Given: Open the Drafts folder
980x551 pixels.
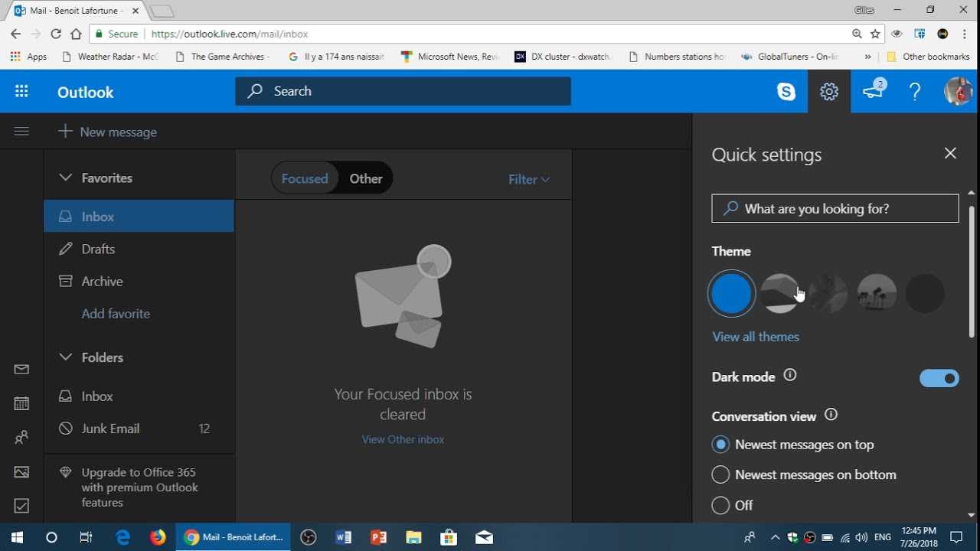Looking at the screenshot, I should click(x=139, y=249).
